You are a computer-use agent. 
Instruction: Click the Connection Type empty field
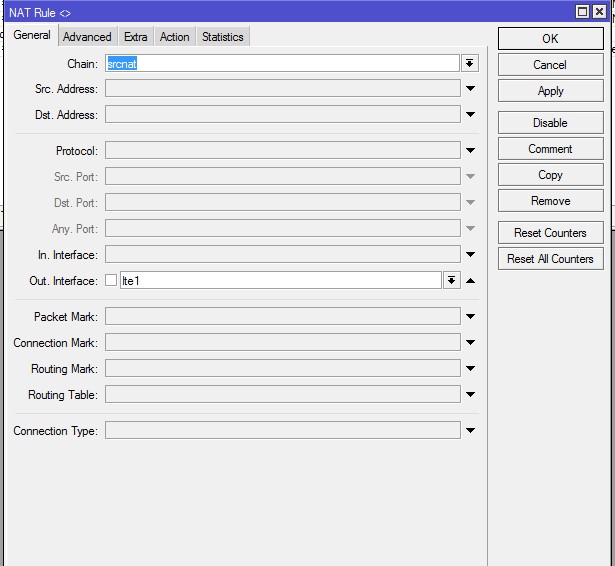[282, 430]
